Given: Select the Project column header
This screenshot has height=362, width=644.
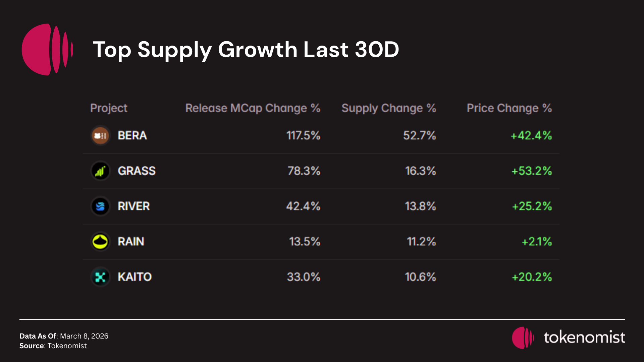Looking at the screenshot, I should pos(109,108).
